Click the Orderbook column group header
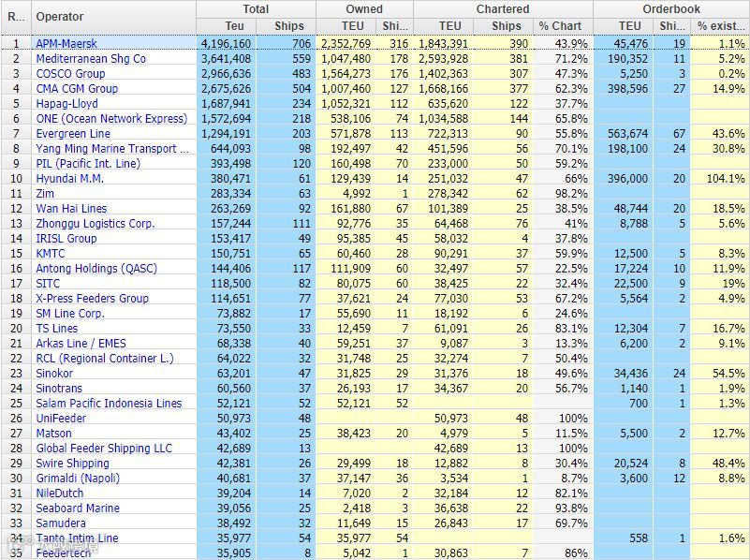Viewport: 750px width, 560px height. 671,9
